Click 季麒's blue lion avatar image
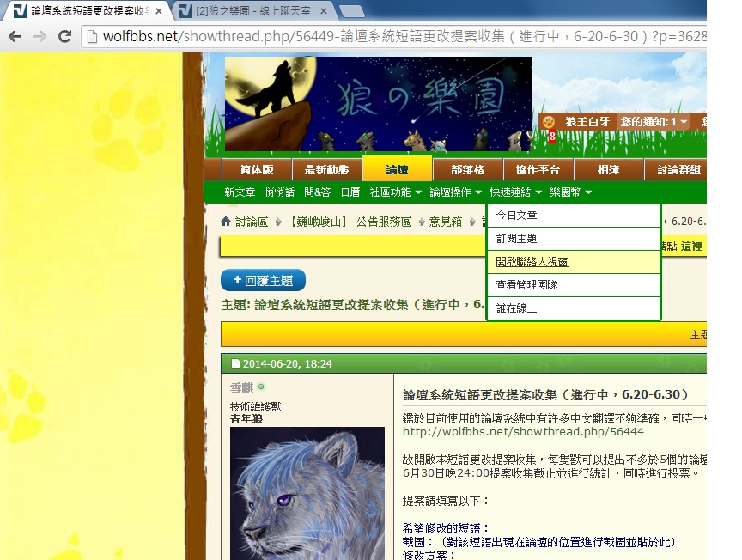This screenshot has width=742, height=560. coord(307,493)
